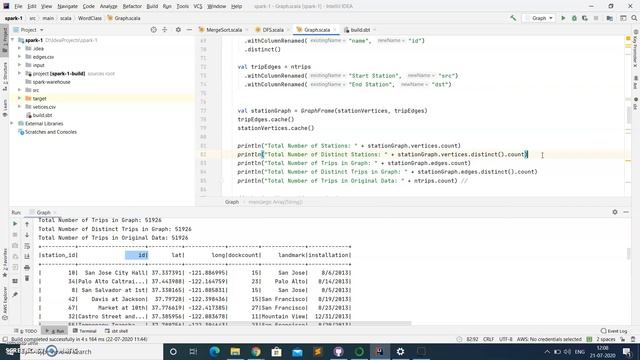Switch to build.sbt editor tab
The height and width of the screenshot is (360, 640).
[360, 30]
